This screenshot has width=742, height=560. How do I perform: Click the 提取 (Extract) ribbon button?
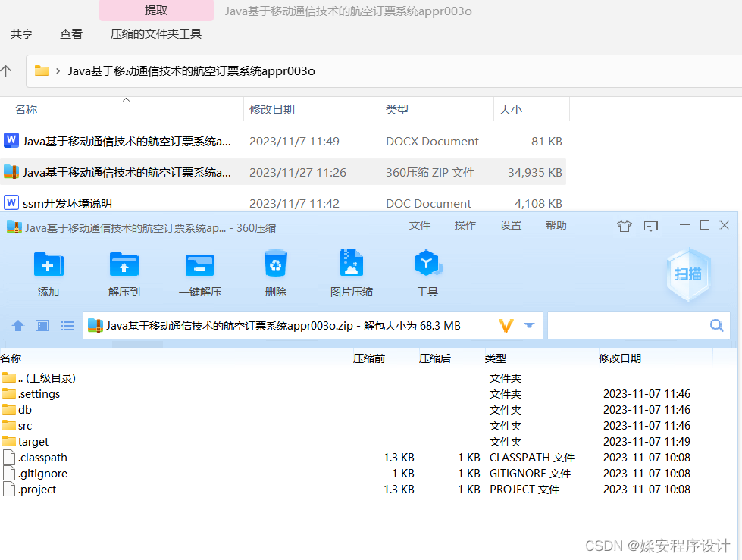[x=155, y=10]
